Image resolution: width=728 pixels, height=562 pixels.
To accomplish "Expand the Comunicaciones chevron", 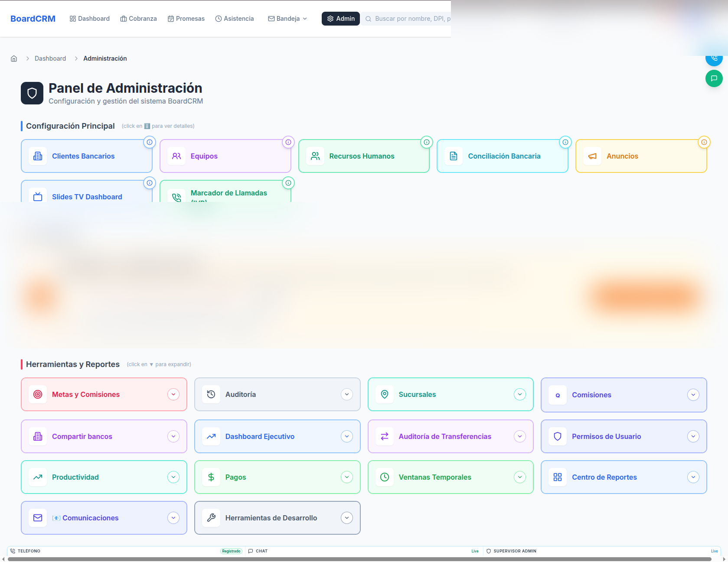I will click(x=173, y=518).
